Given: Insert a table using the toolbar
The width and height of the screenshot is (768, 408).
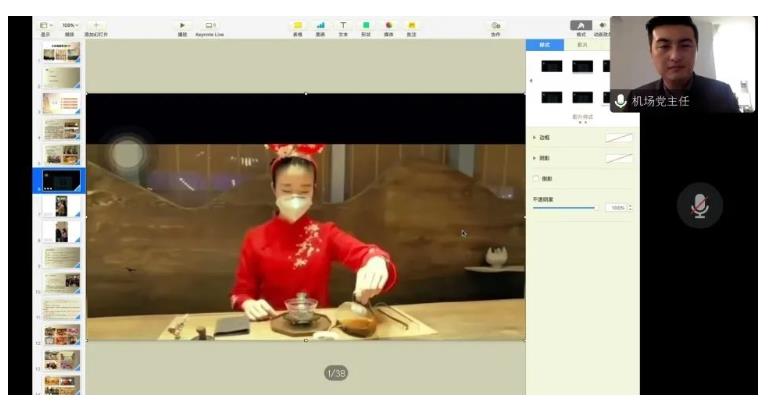Looking at the screenshot, I should click(298, 25).
